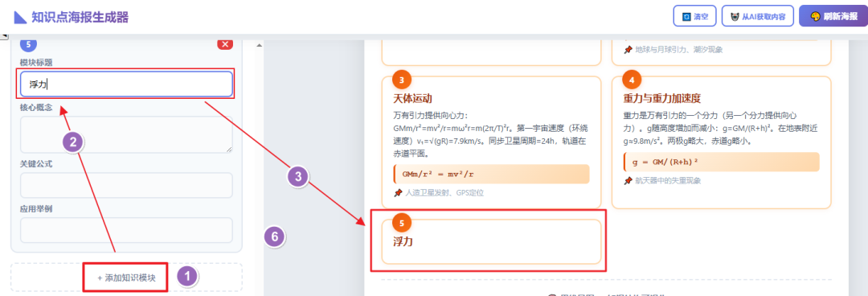The height and width of the screenshot is (296, 868).
Task: Focus the 模块标题 field containing 浮力
Action: [126, 84]
